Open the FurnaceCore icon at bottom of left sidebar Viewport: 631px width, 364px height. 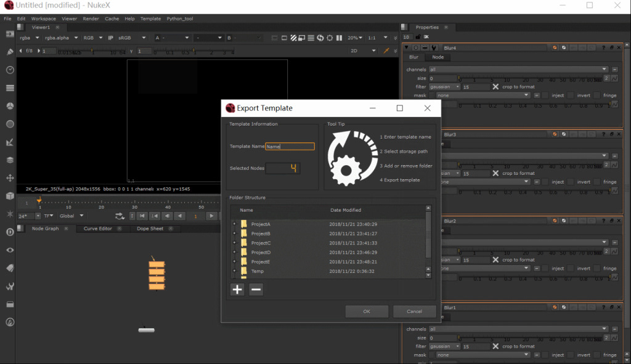10,322
